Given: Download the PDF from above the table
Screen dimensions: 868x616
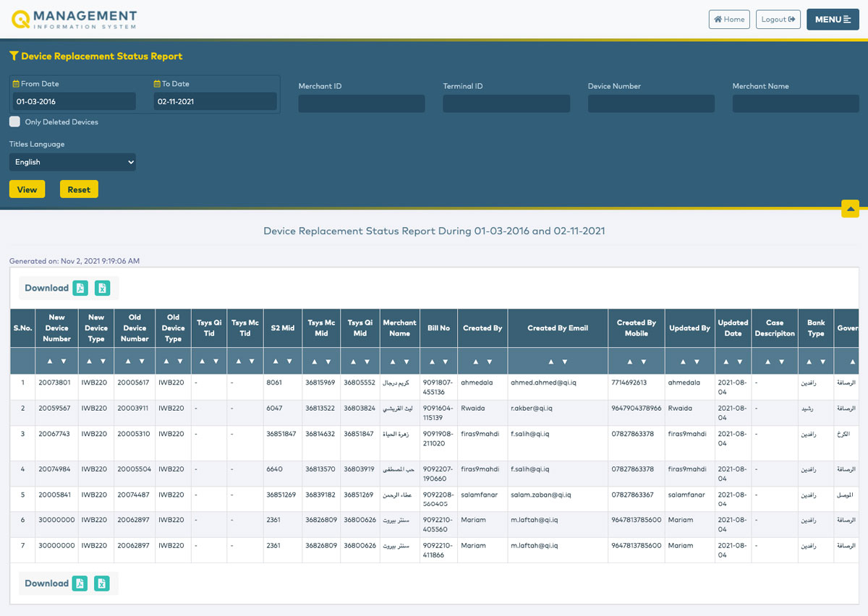Looking at the screenshot, I should (81, 288).
